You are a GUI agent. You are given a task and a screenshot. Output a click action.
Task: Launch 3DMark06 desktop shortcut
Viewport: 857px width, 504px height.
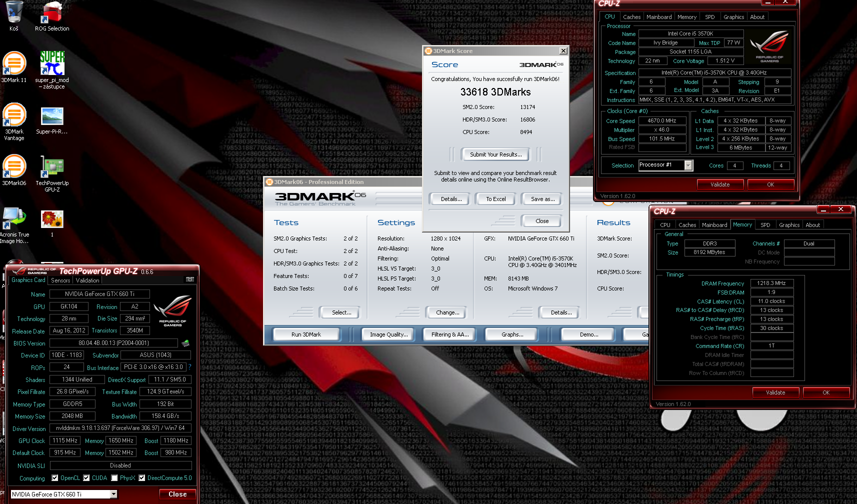(14, 170)
